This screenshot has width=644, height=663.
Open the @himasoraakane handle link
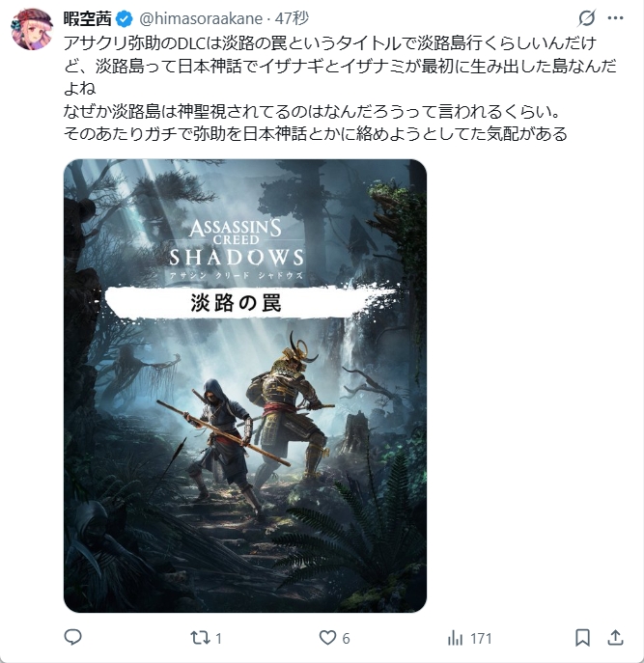[x=201, y=18]
